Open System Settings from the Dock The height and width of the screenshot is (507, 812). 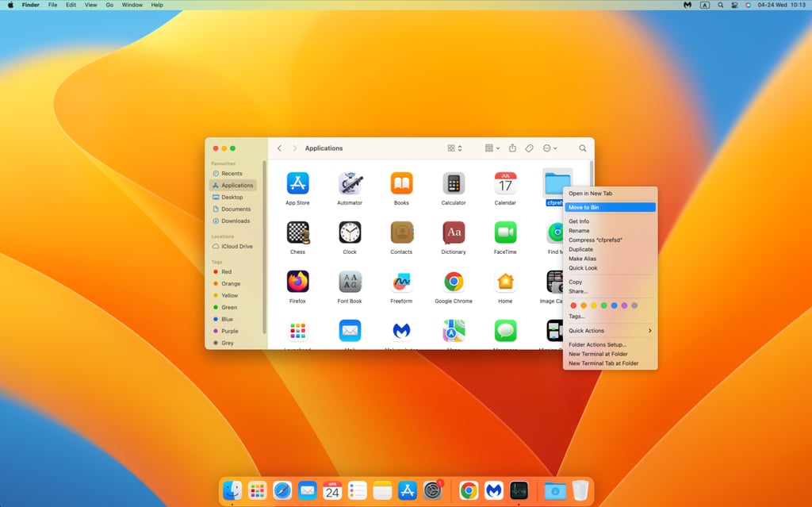click(x=432, y=490)
